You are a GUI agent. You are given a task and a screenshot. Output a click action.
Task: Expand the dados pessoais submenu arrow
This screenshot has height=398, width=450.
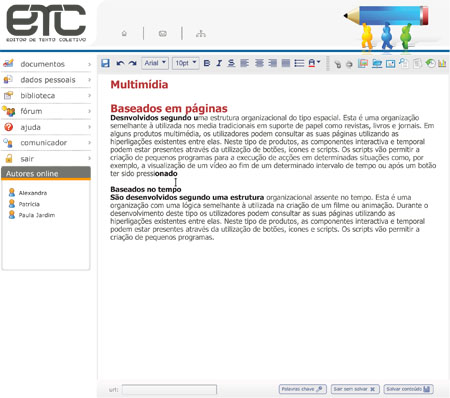point(89,80)
